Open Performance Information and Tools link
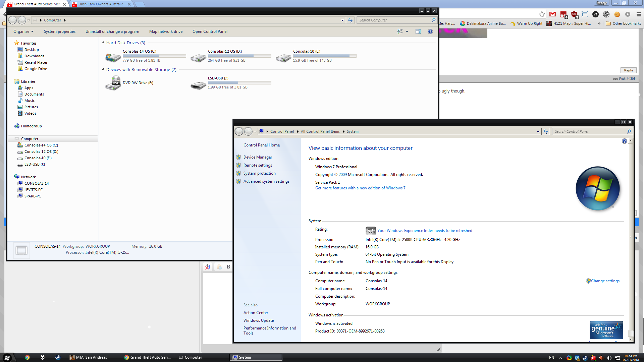This screenshot has width=644, height=362. pos(270,330)
